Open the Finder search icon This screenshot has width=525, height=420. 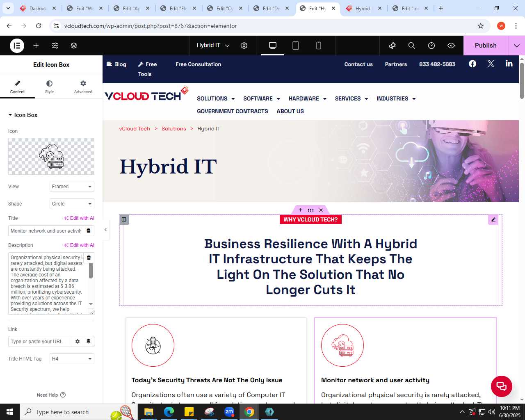[x=412, y=46]
